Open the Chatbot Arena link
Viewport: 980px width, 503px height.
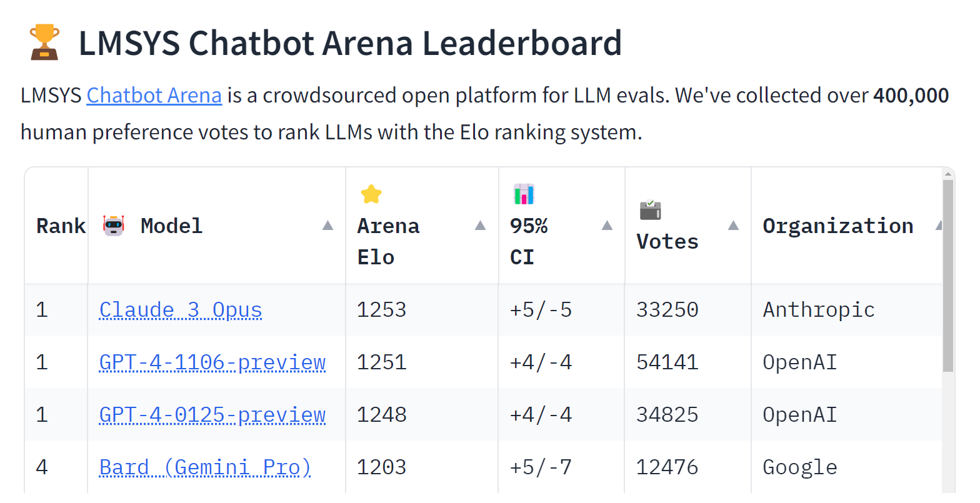click(x=154, y=96)
